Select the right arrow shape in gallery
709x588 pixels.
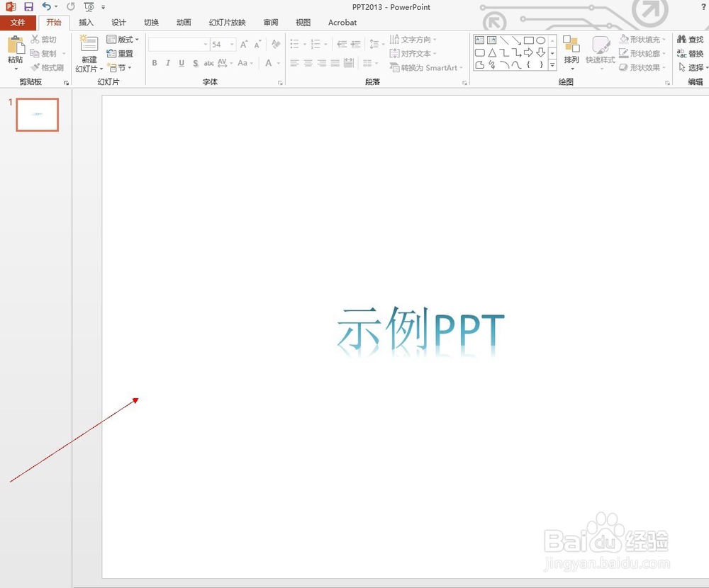(528, 53)
